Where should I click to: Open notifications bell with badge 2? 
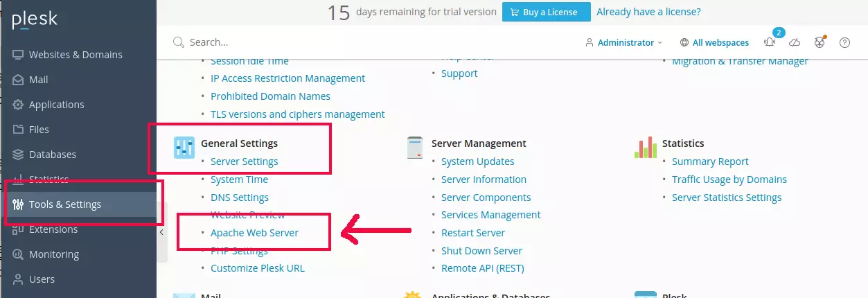[770, 42]
